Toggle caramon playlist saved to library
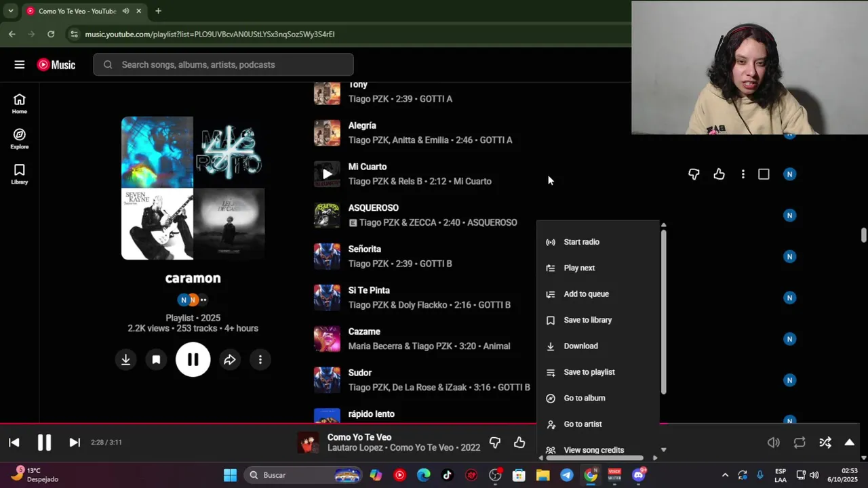868x488 pixels. [x=156, y=360]
